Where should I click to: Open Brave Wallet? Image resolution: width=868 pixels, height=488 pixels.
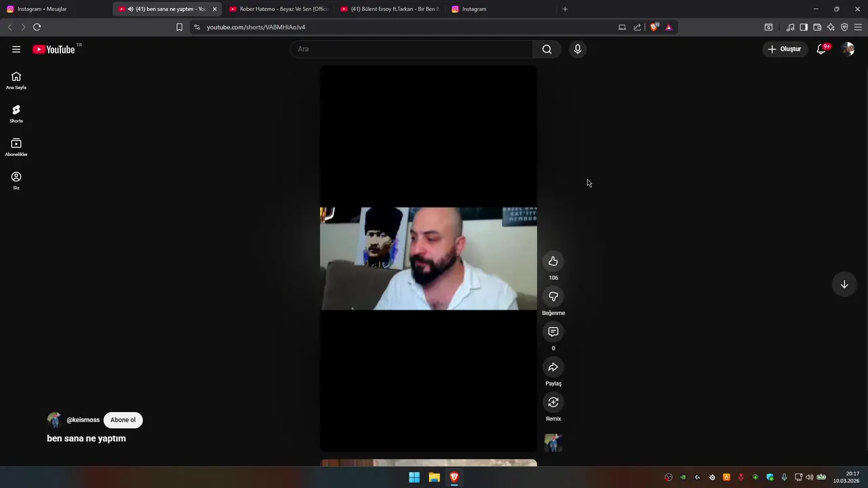(x=817, y=27)
